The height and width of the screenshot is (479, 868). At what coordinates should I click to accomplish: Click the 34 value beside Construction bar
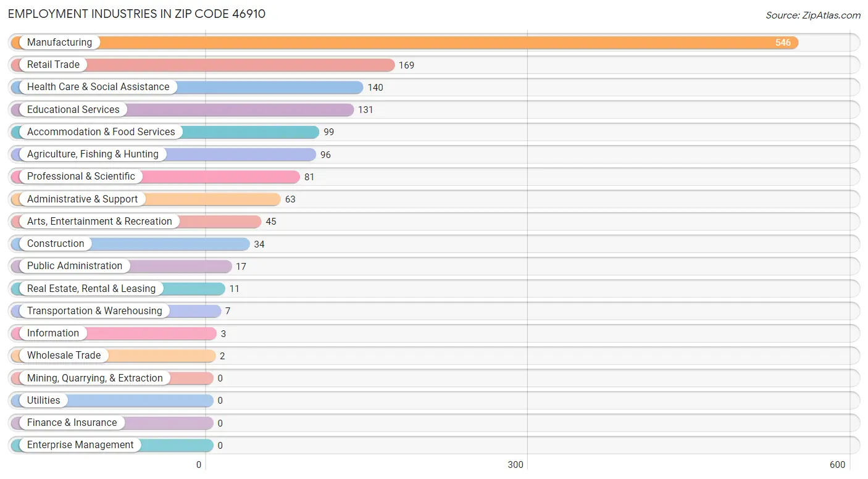259,244
